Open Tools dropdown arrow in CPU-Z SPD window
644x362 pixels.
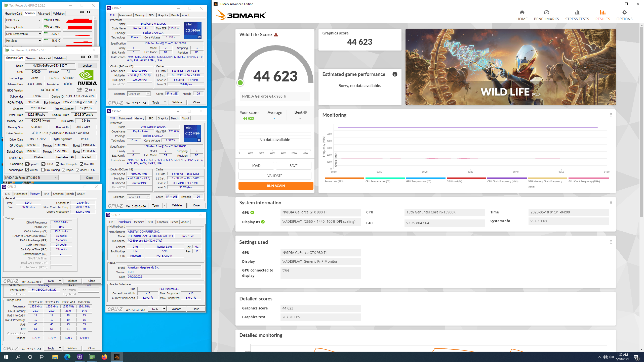coord(60,348)
